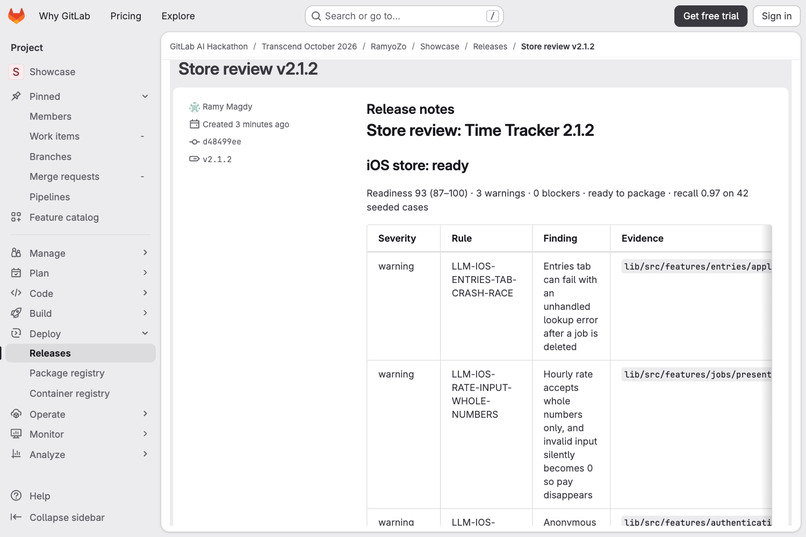Open the Showcase project avatar
The height and width of the screenshot is (537, 806).
tap(16, 72)
